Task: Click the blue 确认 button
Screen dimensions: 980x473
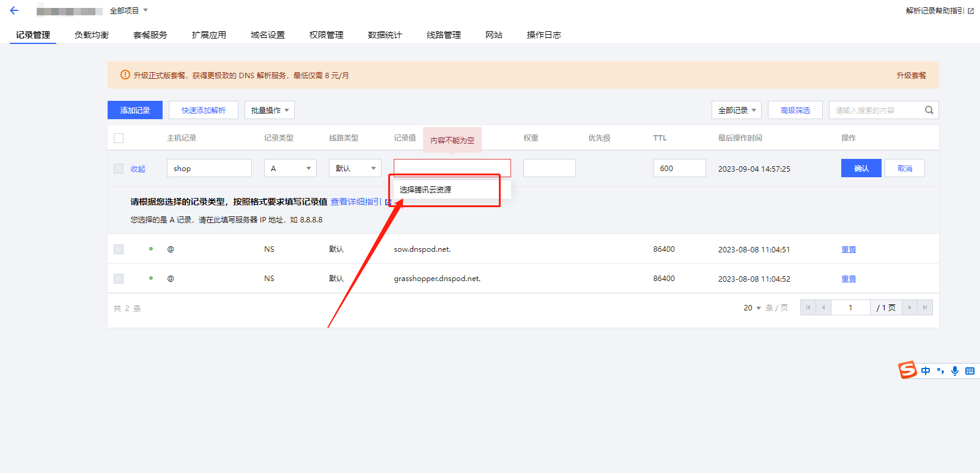Action: tap(861, 168)
